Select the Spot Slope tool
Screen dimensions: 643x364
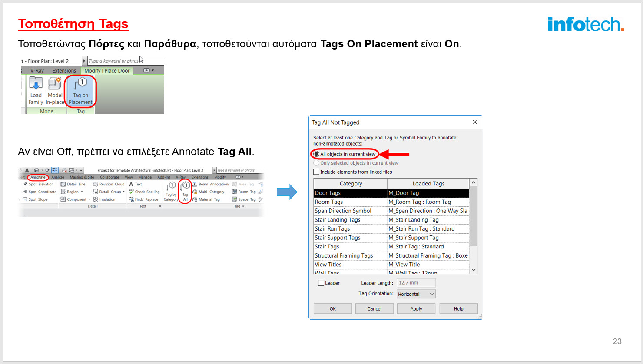coord(35,199)
